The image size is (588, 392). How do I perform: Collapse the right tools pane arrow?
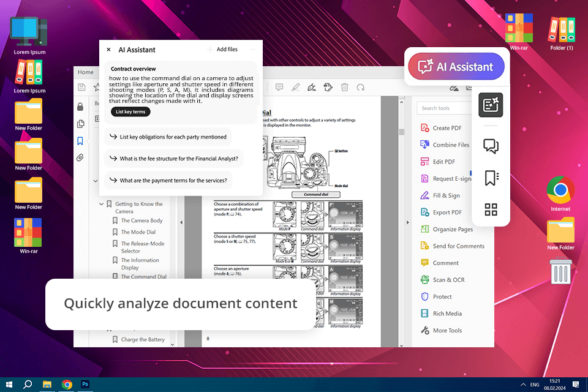(408, 222)
